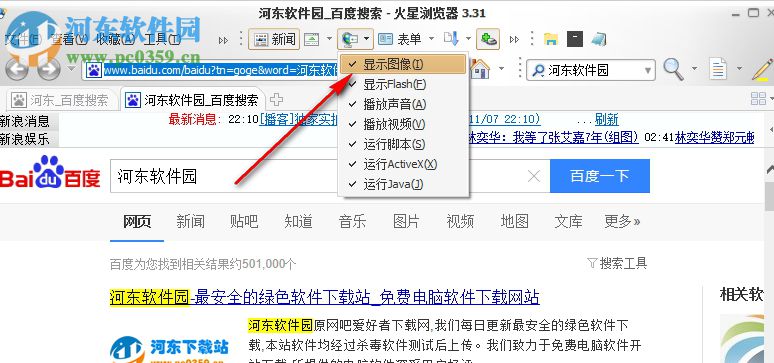Click the blue notebook icon in top toolbar
Image resolution: width=774 pixels, height=363 pixels.
click(x=599, y=39)
